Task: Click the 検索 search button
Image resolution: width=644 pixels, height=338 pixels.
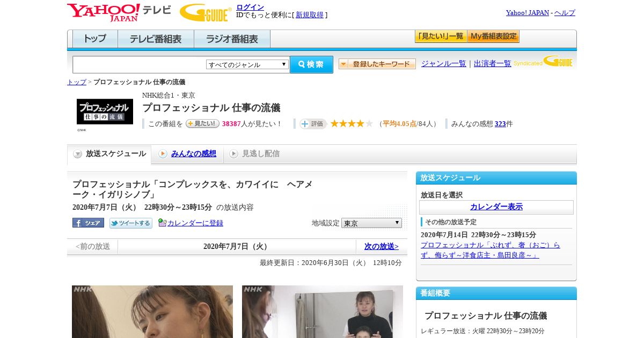Action: (x=311, y=64)
